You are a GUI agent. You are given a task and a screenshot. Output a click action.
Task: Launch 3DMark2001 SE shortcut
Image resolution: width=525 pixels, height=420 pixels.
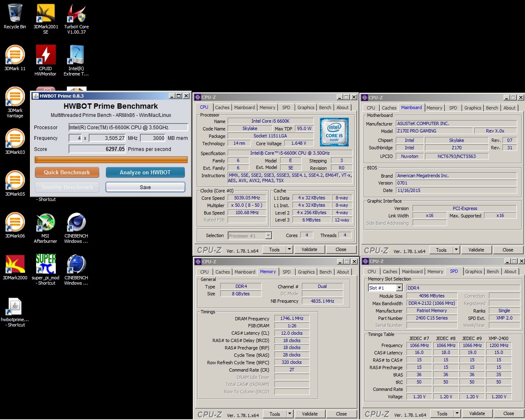point(46,19)
